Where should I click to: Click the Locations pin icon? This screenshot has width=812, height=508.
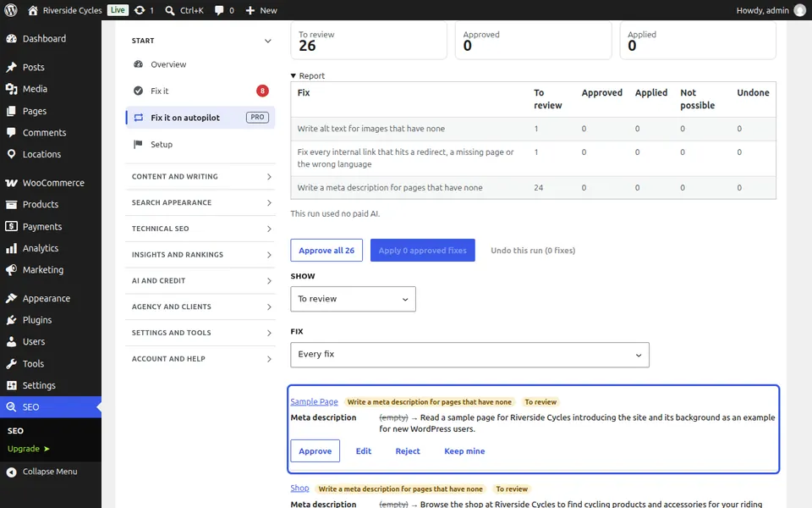11,154
